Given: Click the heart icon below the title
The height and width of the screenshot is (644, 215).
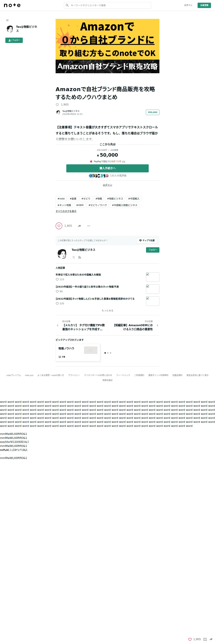Looking at the screenshot, I should click(57, 105).
